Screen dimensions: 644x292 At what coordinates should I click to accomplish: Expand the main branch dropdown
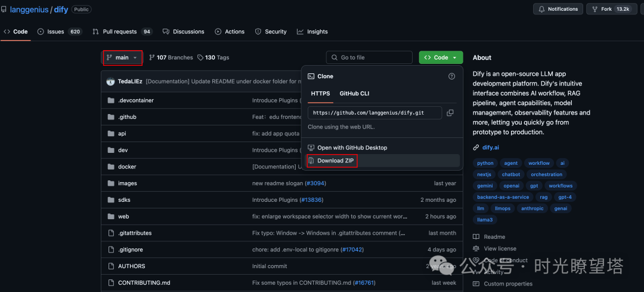point(122,57)
